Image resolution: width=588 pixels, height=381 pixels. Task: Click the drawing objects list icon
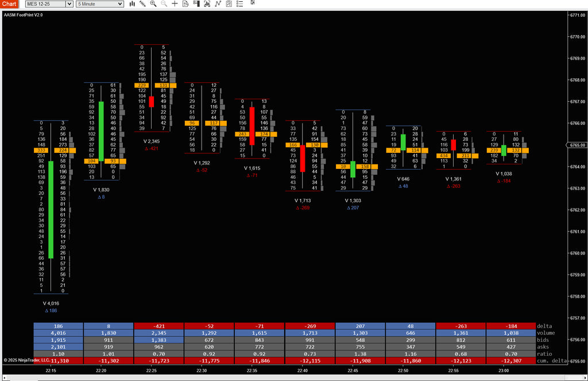[240, 4]
